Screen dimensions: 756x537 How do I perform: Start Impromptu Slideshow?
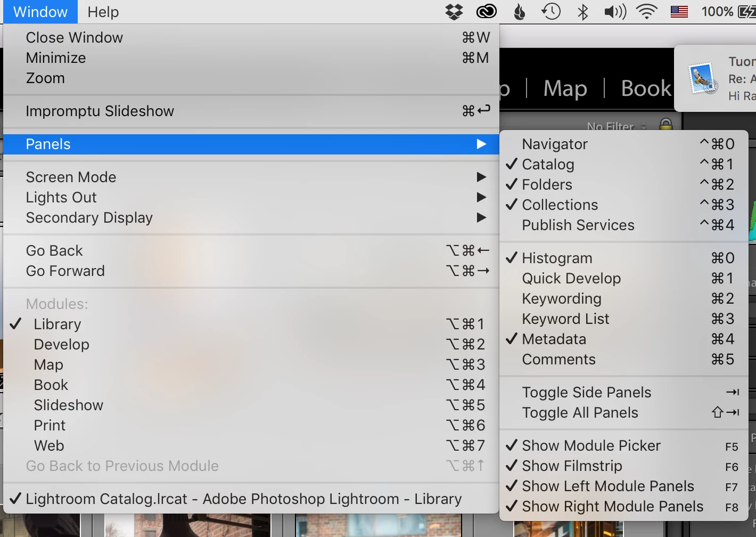point(251,111)
